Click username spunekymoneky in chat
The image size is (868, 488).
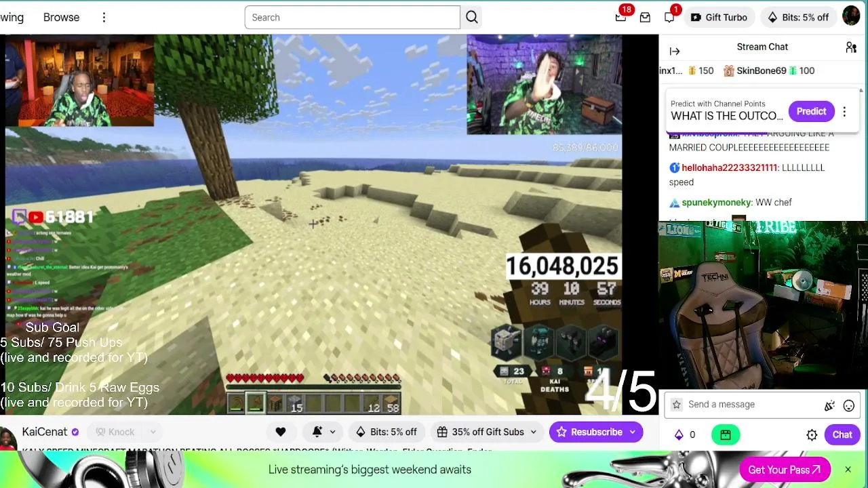click(x=717, y=203)
